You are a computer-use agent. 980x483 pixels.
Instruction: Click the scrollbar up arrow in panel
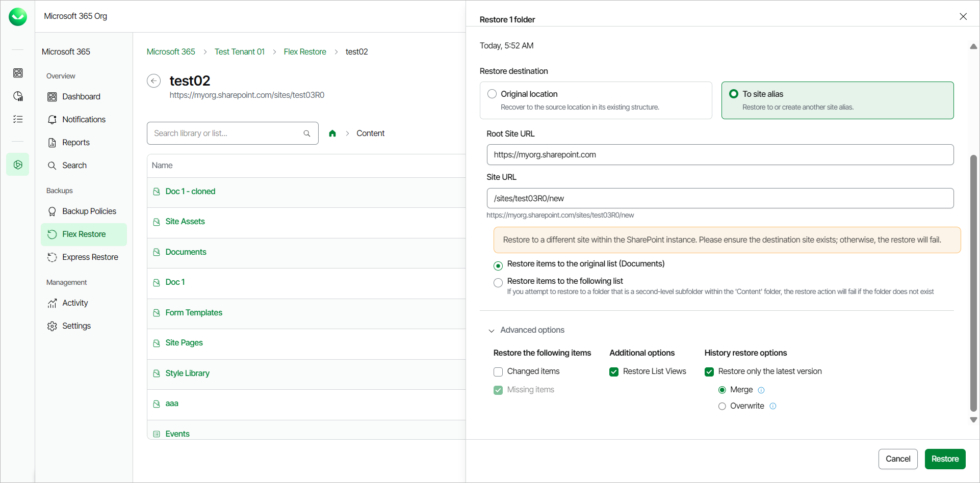[x=973, y=46]
